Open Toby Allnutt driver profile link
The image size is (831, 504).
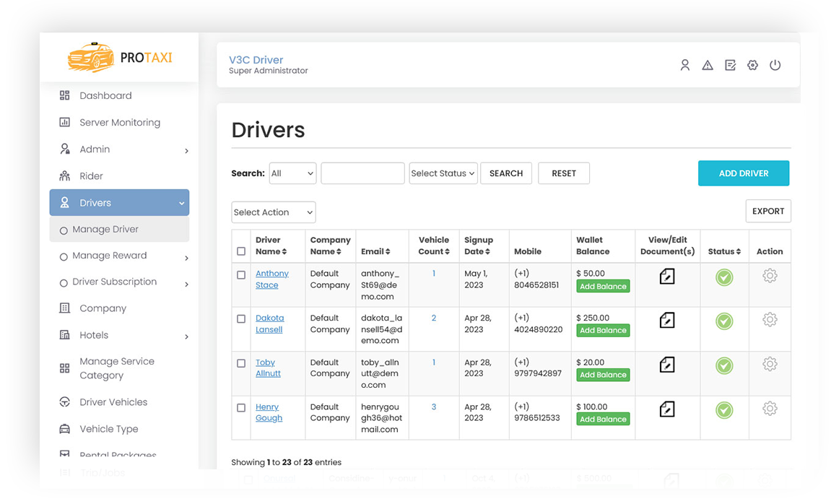point(268,368)
